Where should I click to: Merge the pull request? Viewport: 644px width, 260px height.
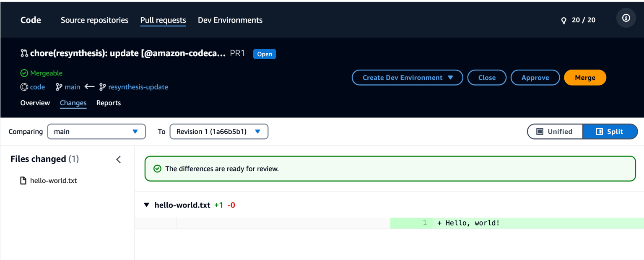coord(585,78)
